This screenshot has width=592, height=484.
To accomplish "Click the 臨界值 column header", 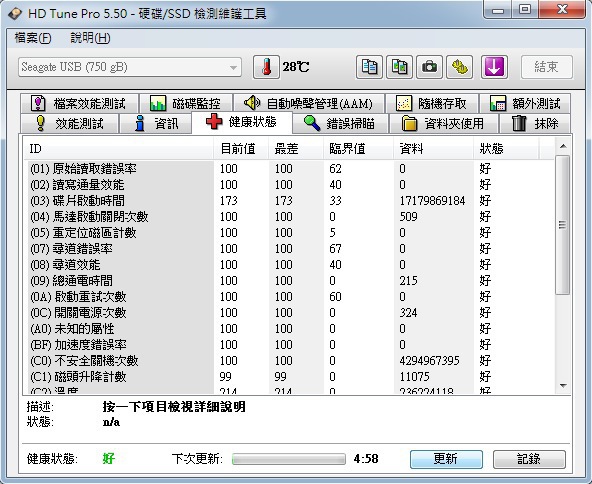I will [358, 149].
